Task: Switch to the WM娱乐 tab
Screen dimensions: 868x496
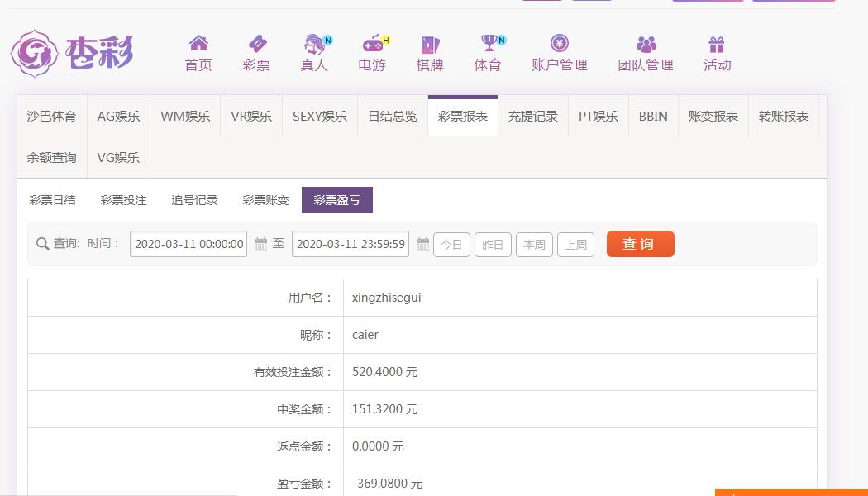Action: tap(185, 117)
